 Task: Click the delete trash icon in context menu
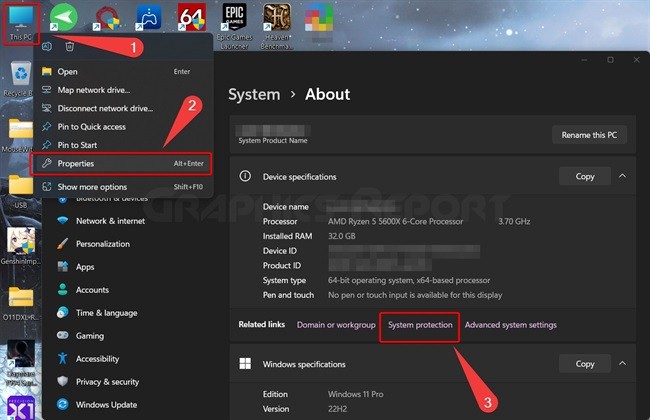point(70,46)
